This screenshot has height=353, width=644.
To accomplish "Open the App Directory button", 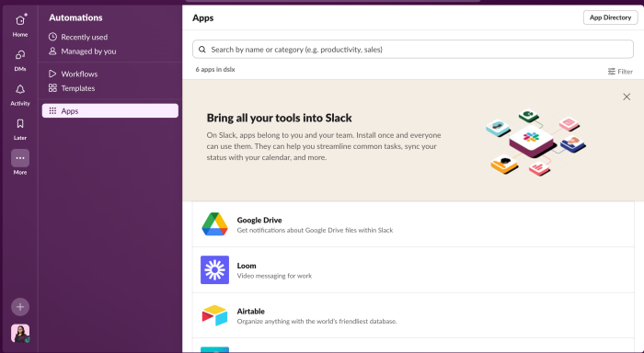I will pos(610,17).
